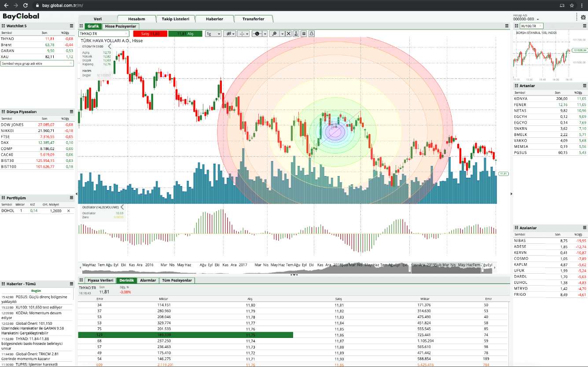Open the Watchlist 5 panel hamburger menu

[71, 26]
